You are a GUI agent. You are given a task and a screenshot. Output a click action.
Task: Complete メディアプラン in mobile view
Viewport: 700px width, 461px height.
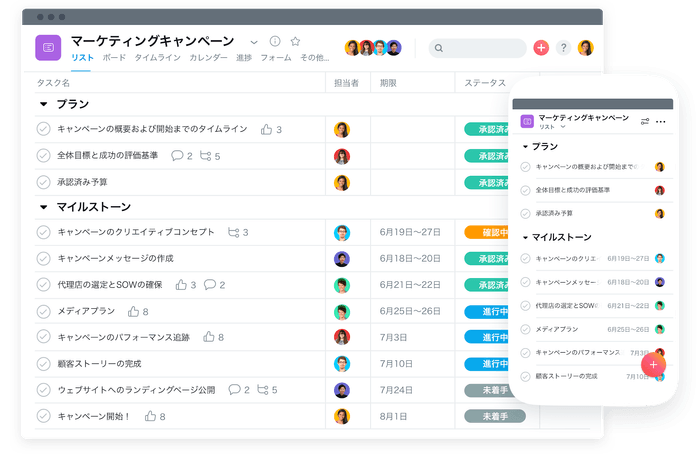pyautogui.click(x=525, y=329)
